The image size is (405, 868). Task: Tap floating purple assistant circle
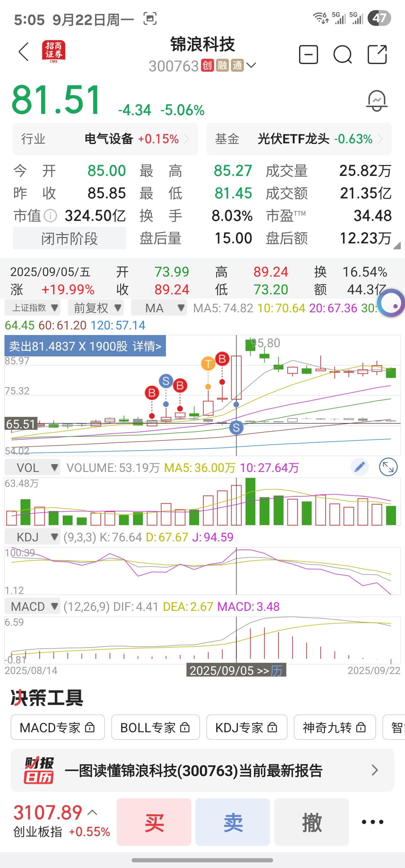pos(391,303)
